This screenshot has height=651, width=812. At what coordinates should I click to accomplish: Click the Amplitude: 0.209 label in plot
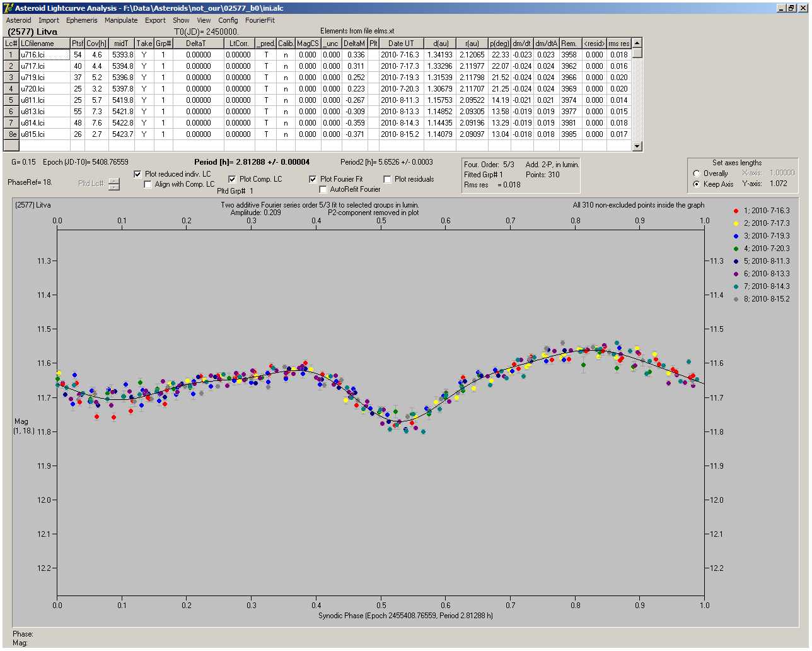(255, 213)
